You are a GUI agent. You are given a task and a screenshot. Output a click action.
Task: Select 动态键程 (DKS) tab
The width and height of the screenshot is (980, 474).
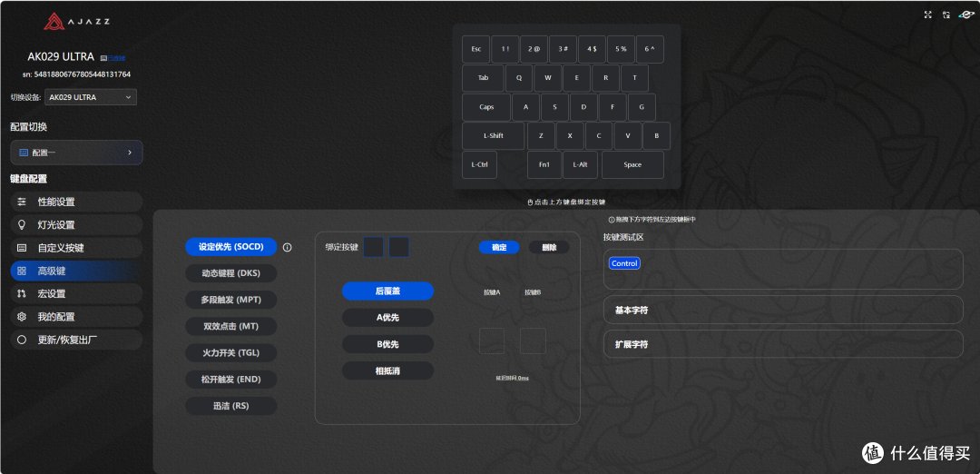230,273
